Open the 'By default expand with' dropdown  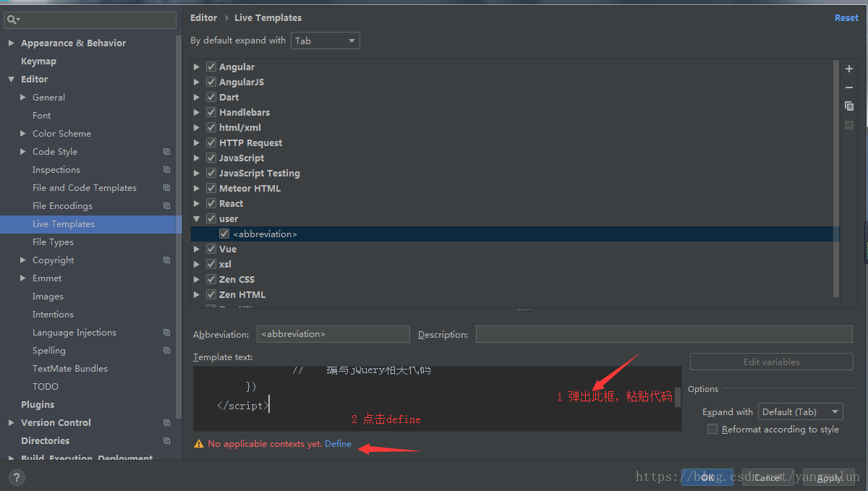pos(325,41)
